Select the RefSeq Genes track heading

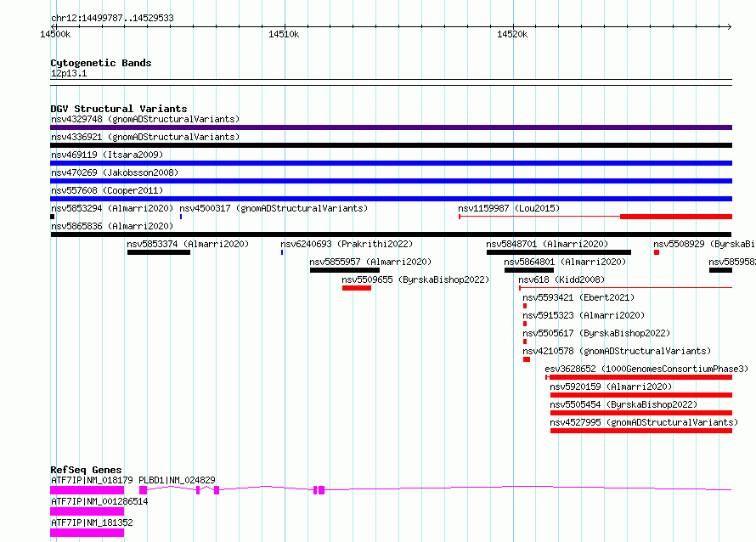click(x=86, y=470)
